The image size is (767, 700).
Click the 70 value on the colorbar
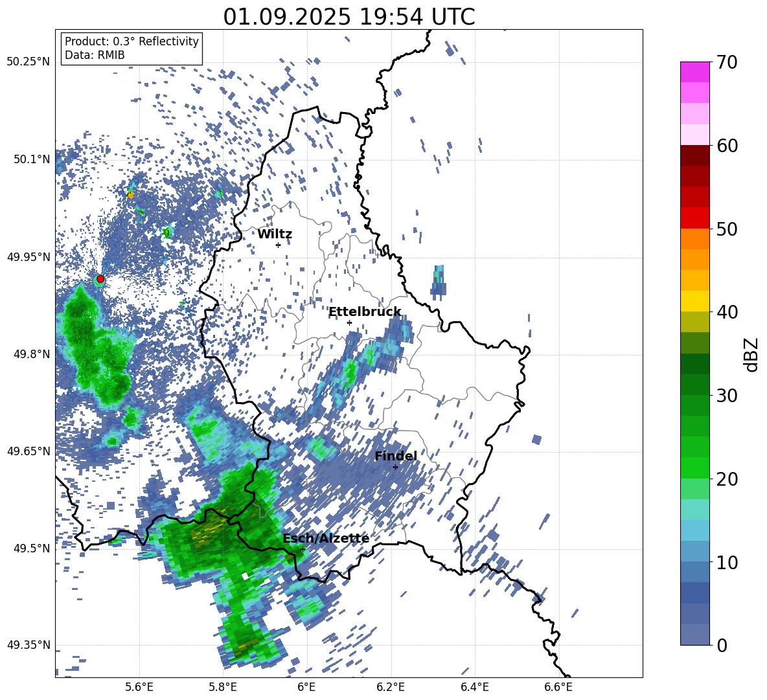click(727, 63)
